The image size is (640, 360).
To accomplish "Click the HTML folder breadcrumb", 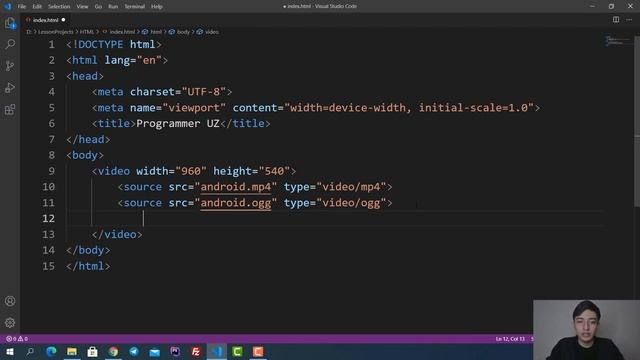I will pyautogui.click(x=87, y=32).
